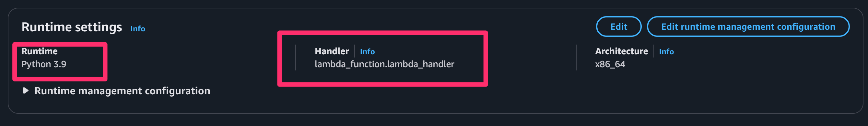Viewport: 868px width, 126px height.
Task: Click the Edit button
Action: [x=618, y=26]
